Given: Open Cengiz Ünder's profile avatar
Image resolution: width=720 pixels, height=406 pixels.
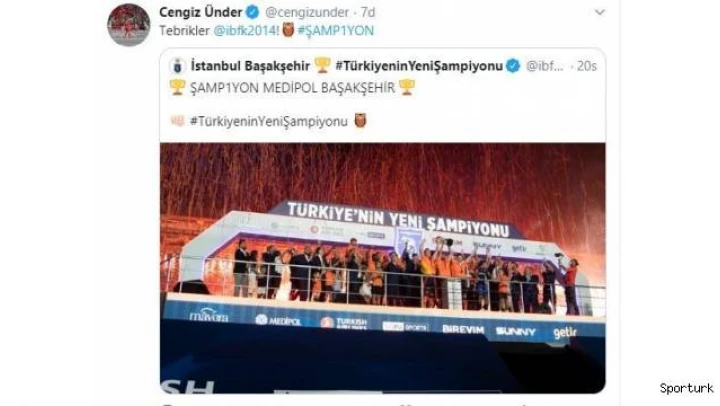Looking at the screenshot, I should pos(129,25).
